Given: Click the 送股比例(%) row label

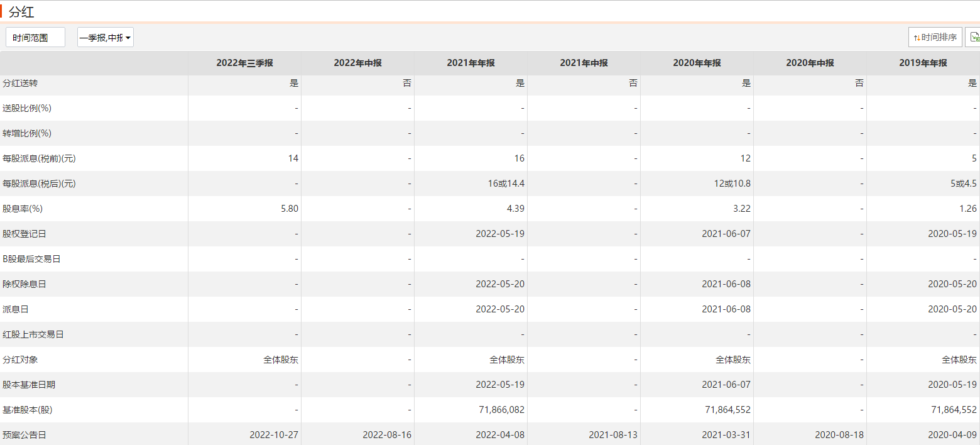Looking at the screenshot, I should pyautogui.click(x=27, y=108).
